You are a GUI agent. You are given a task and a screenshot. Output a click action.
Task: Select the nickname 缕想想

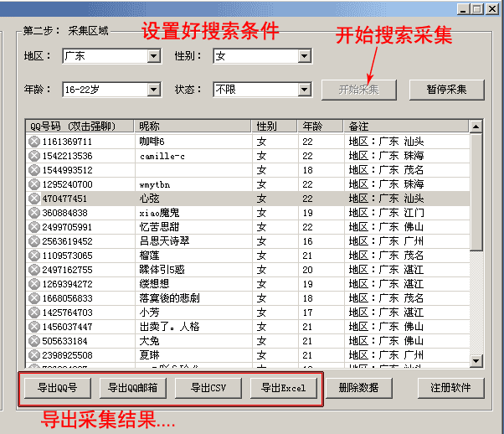tap(154, 284)
